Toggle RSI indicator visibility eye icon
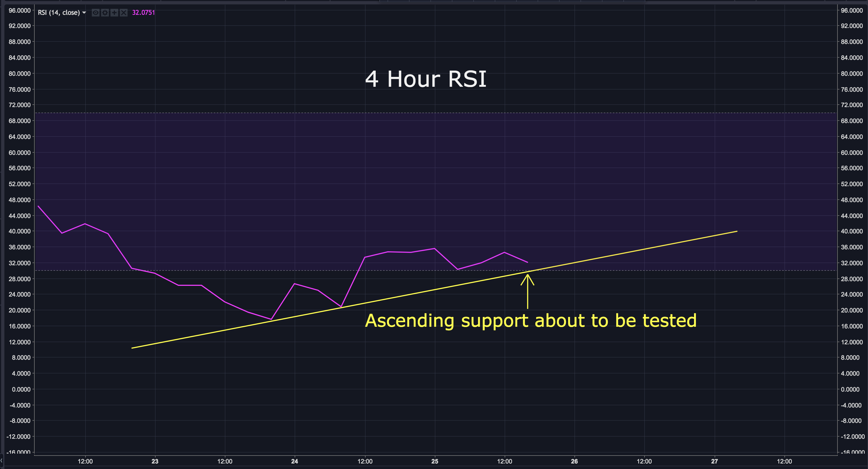The height and width of the screenshot is (469, 868). pyautogui.click(x=96, y=13)
